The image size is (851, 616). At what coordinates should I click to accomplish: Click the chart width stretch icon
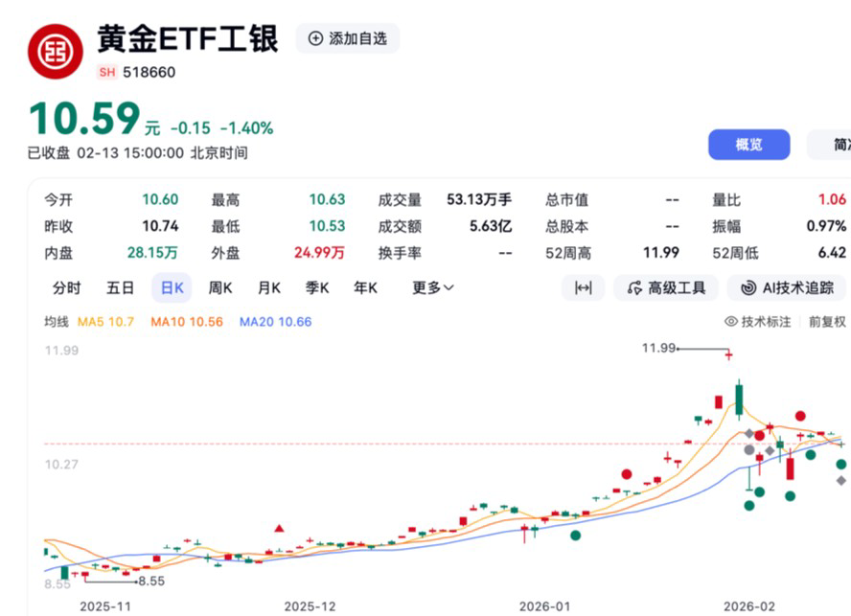coord(583,287)
